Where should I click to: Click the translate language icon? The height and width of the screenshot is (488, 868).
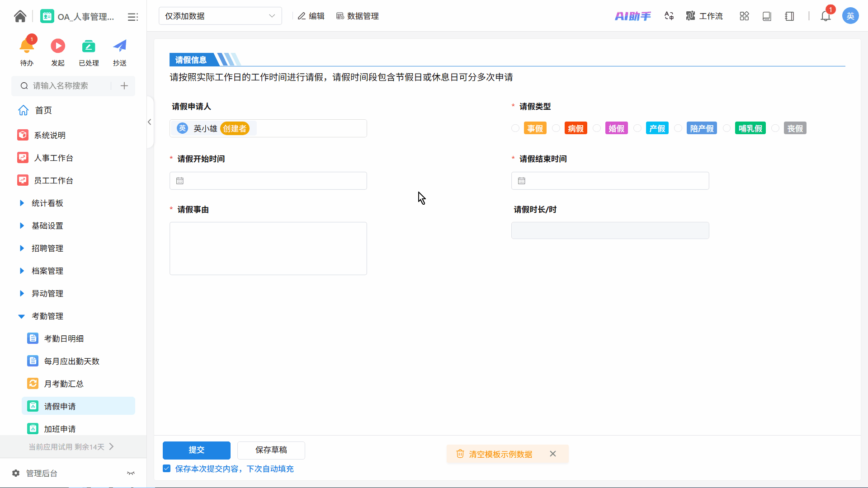coord(669,16)
